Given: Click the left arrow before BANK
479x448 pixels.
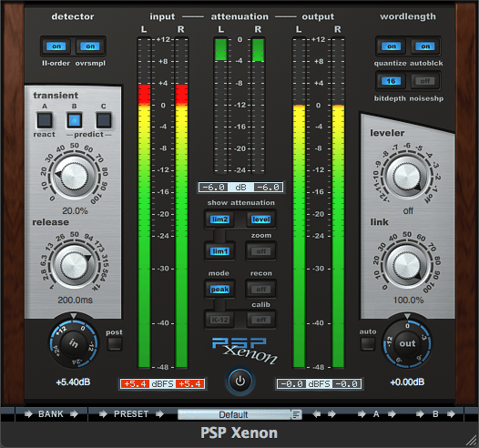Looking at the screenshot, I should click(x=28, y=414).
